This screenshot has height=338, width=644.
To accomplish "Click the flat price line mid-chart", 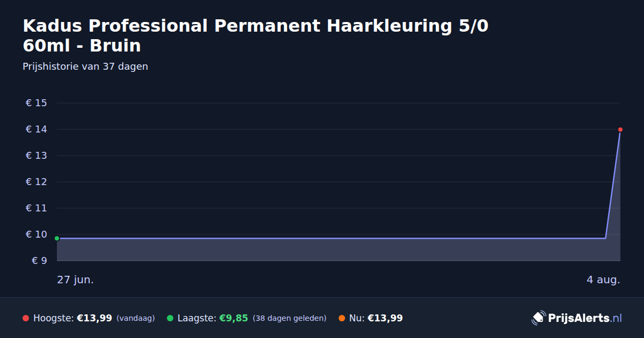I will point(331,238).
